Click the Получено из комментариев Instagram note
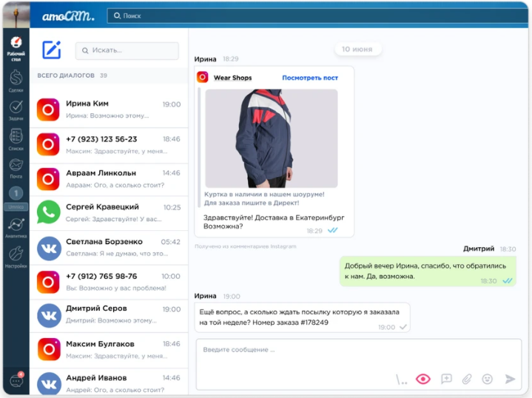The width and height of the screenshot is (532, 398). tap(246, 246)
